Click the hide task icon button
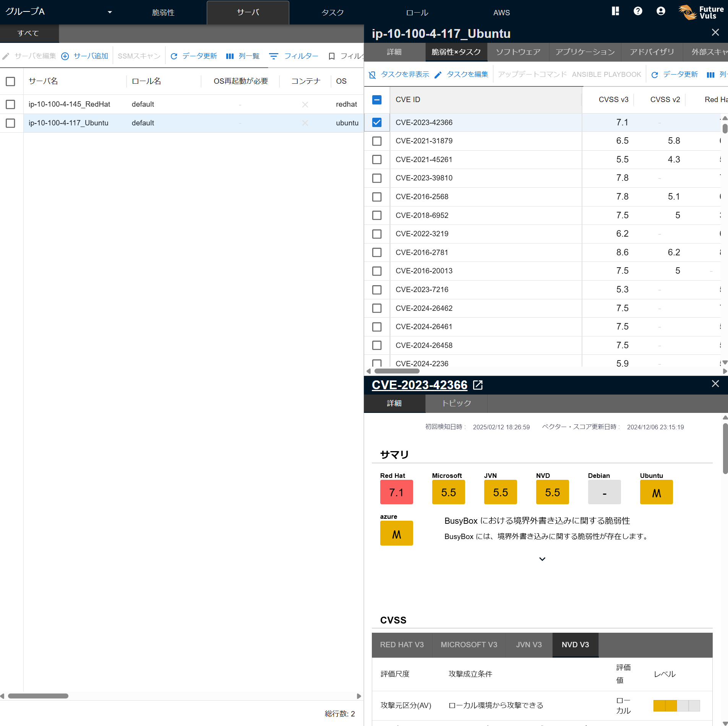The image size is (728, 726). click(x=372, y=75)
